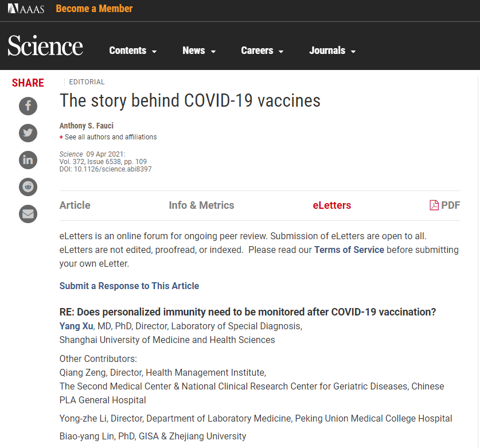Share article on LinkedIn
The width and height of the screenshot is (480, 448).
click(28, 160)
